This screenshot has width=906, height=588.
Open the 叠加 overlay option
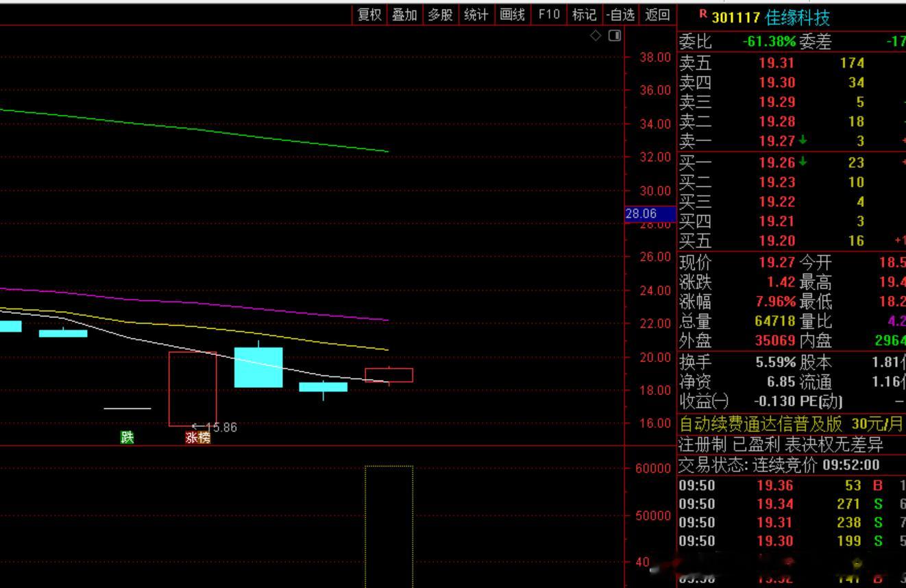(404, 14)
